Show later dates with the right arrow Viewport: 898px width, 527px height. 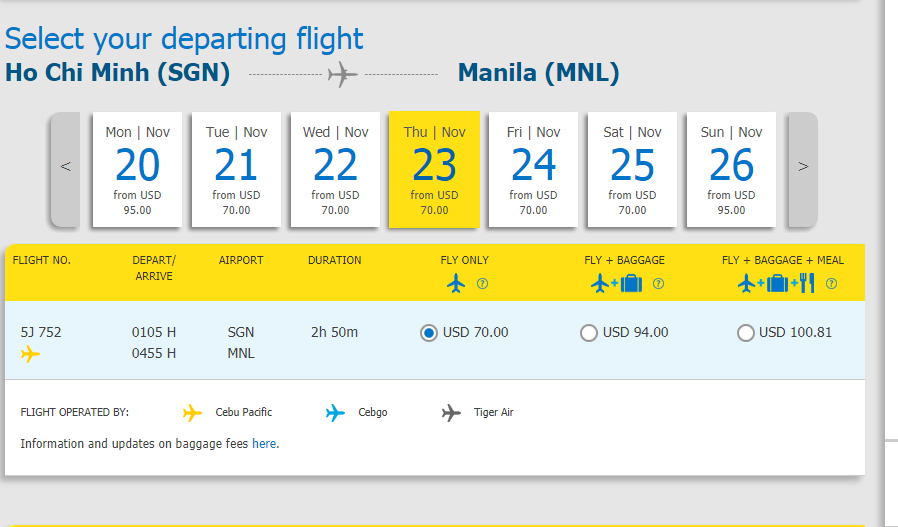[x=802, y=168]
